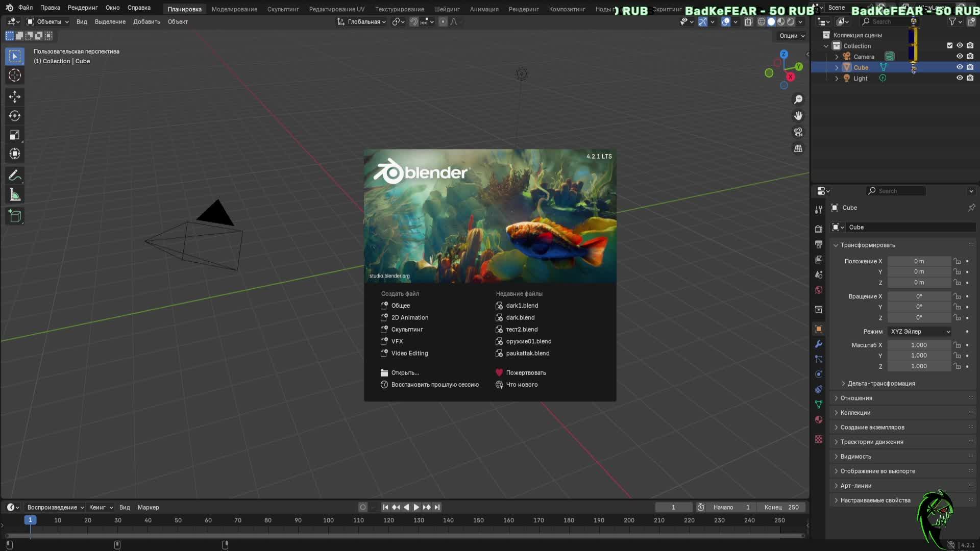The height and width of the screenshot is (551, 980).
Task: Open the XYZ Эйлер rotation mode dropdown
Action: tap(920, 332)
